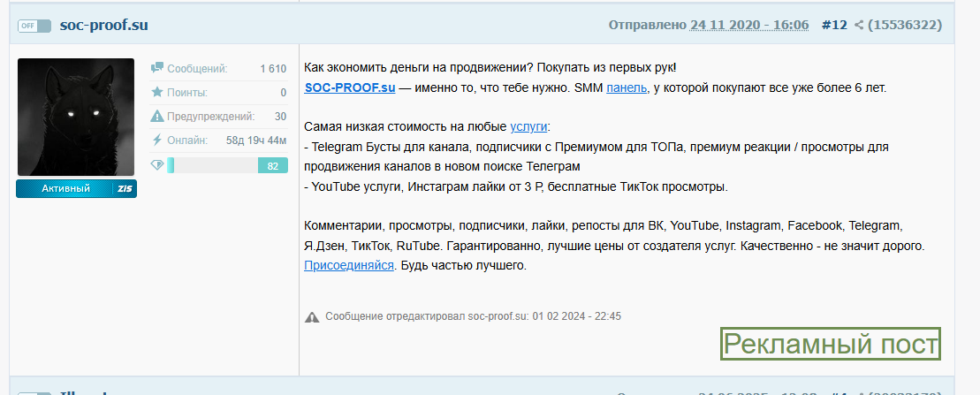The width and height of the screenshot is (980, 395).
Task: Follow the Присоединяйся link
Action: click(x=349, y=266)
